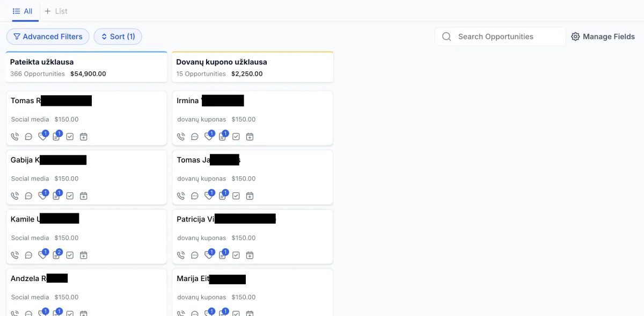Open the Tomas Ja opportunity name
The image size is (644, 316).
(x=209, y=160)
